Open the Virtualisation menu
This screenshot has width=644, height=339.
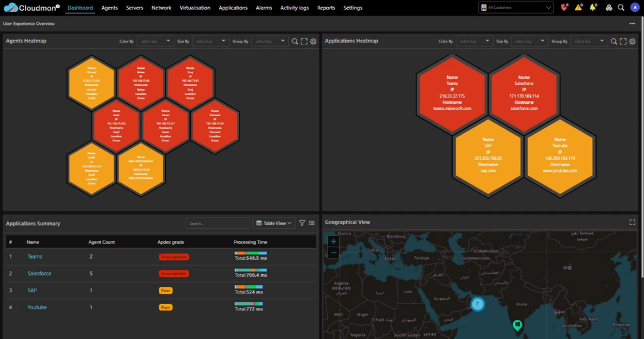tap(195, 8)
